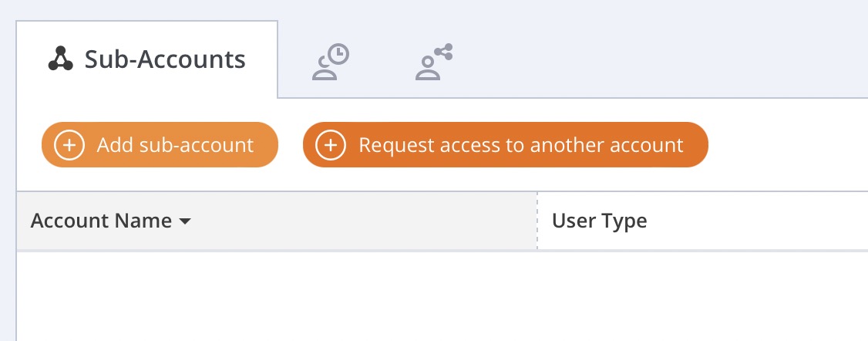
Task: Click the "another account" text on the orange button
Action: point(607,145)
